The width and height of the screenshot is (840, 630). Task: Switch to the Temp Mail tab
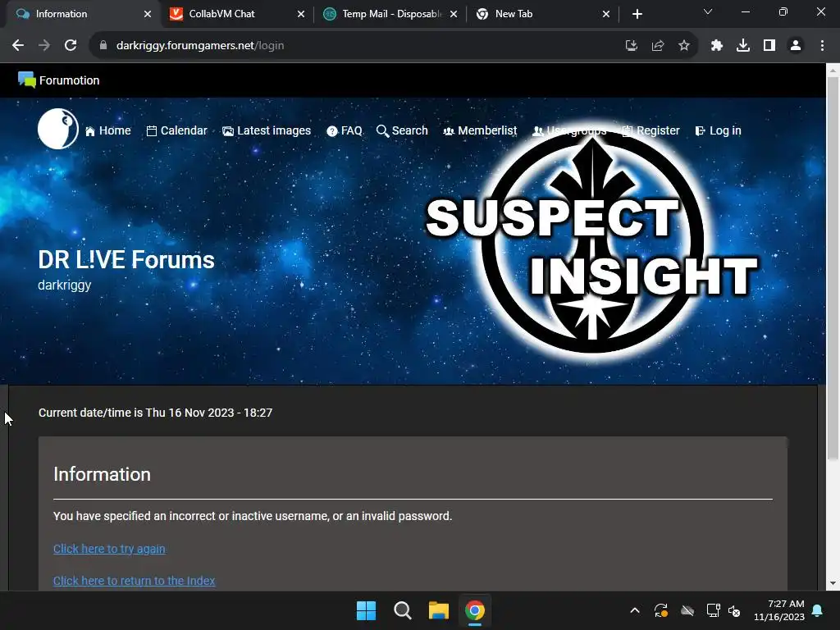[x=390, y=14]
